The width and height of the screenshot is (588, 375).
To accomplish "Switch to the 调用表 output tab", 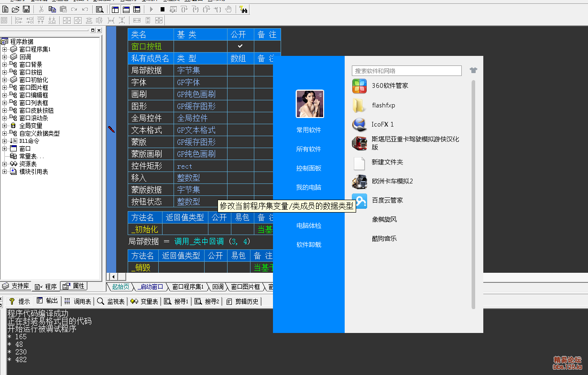I will [77, 301].
